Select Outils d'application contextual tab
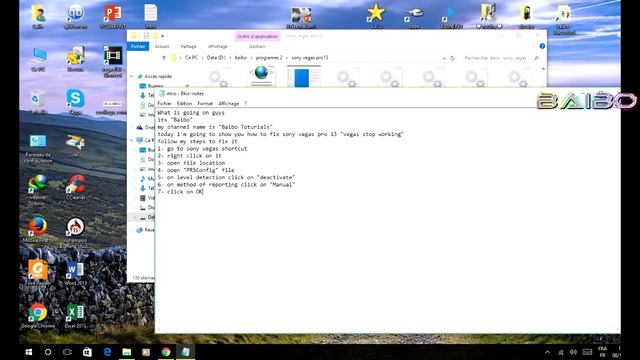640x360 pixels. coord(257,36)
